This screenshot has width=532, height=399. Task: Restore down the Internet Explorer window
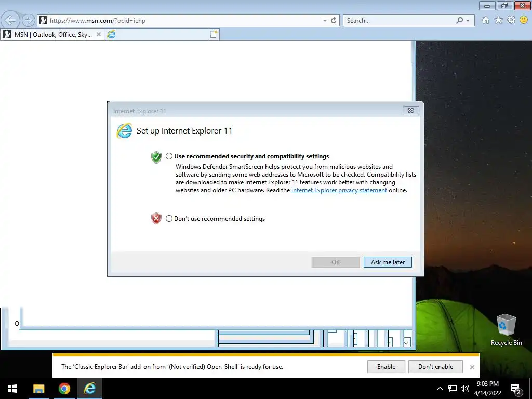504,6
